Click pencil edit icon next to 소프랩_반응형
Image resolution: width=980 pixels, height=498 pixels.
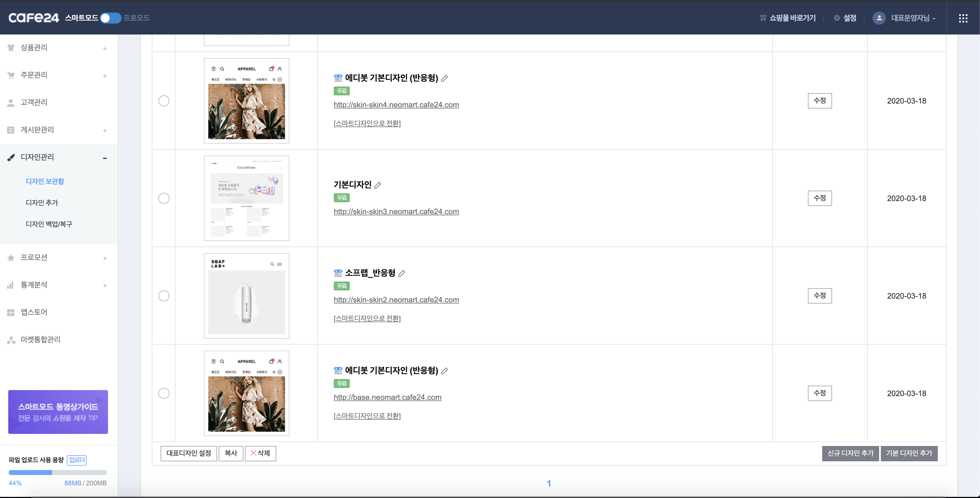pyautogui.click(x=402, y=273)
